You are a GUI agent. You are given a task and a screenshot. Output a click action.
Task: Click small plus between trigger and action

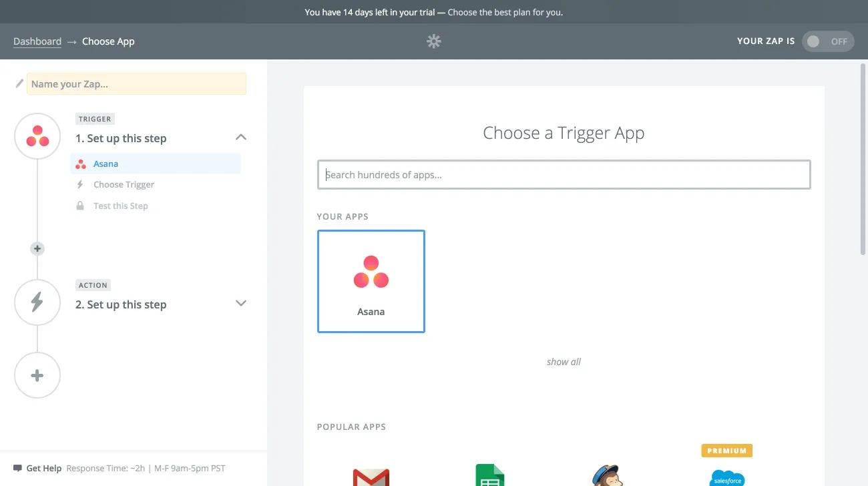[x=37, y=248]
